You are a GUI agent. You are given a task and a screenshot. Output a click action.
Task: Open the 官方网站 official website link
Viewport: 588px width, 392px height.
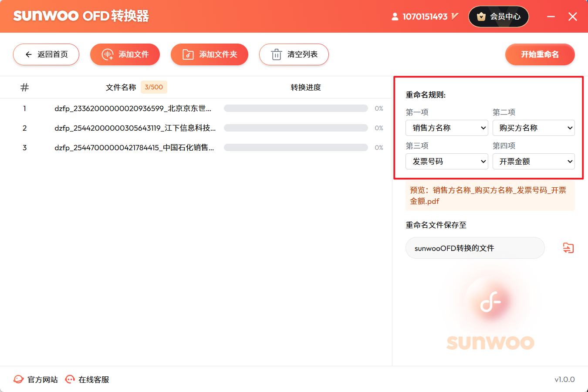36,379
